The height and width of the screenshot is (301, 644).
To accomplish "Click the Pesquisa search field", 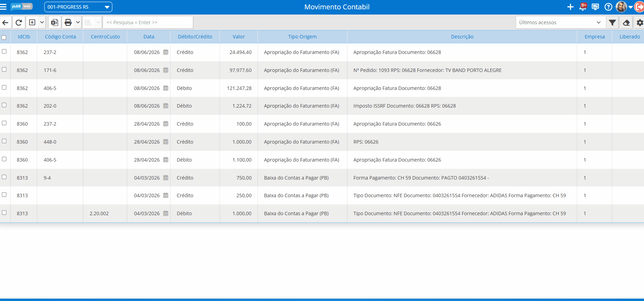I will [148, 22].
